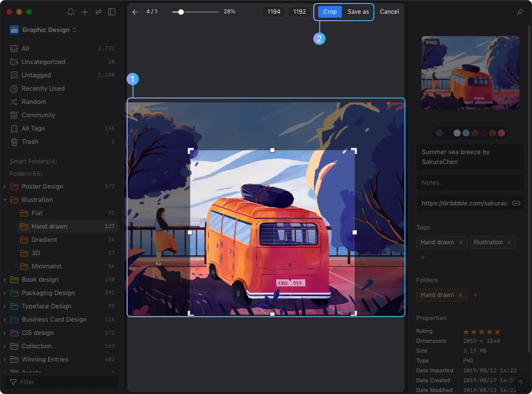Click the PNG preview thumbnail
The height and width of the screenshot is (394, 532).
point(470,73)
